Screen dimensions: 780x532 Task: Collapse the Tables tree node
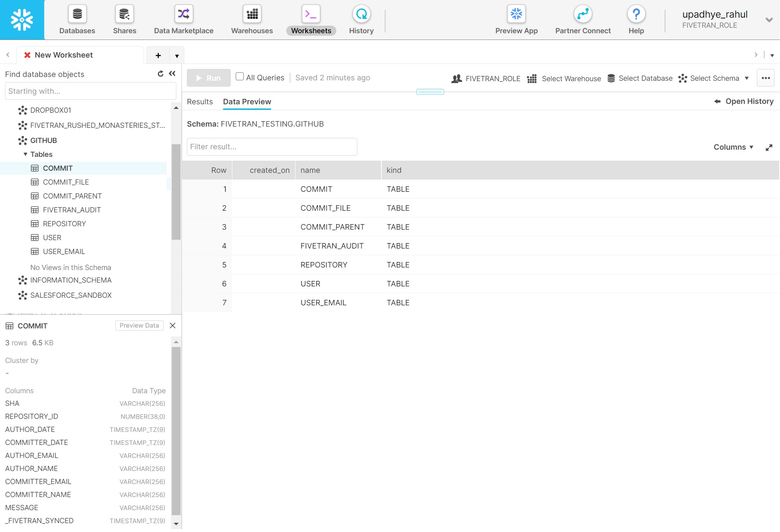[x=25, y=154]
